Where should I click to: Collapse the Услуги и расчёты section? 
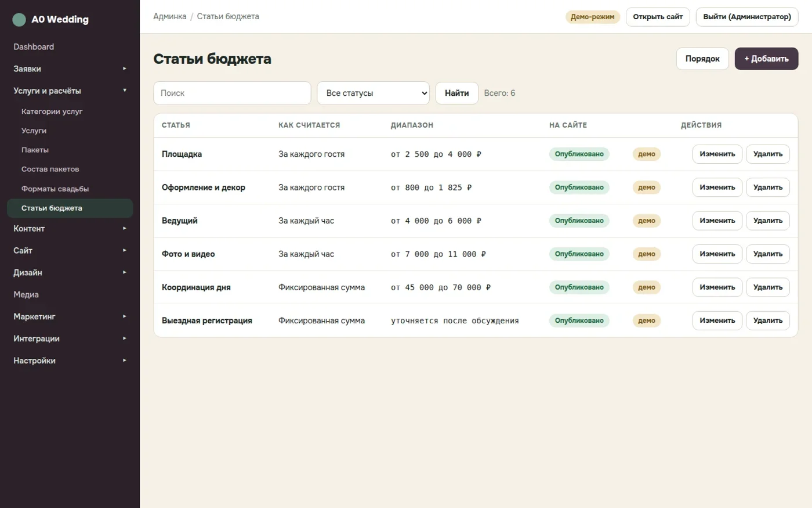(x=70, y=91)
